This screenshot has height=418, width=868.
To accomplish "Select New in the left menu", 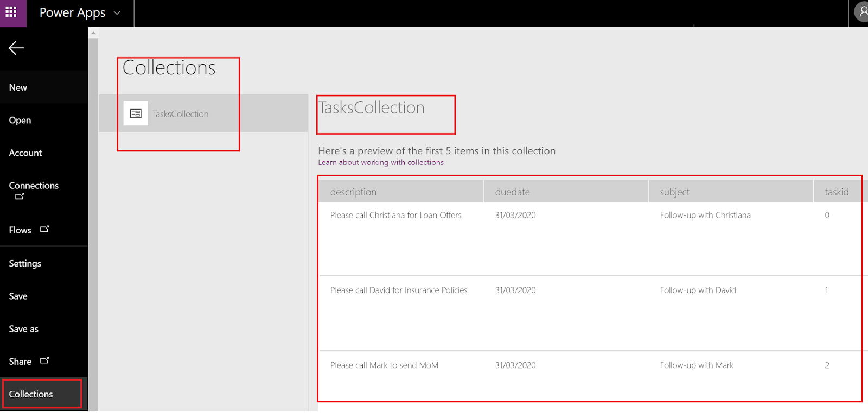I will (44, 87).
